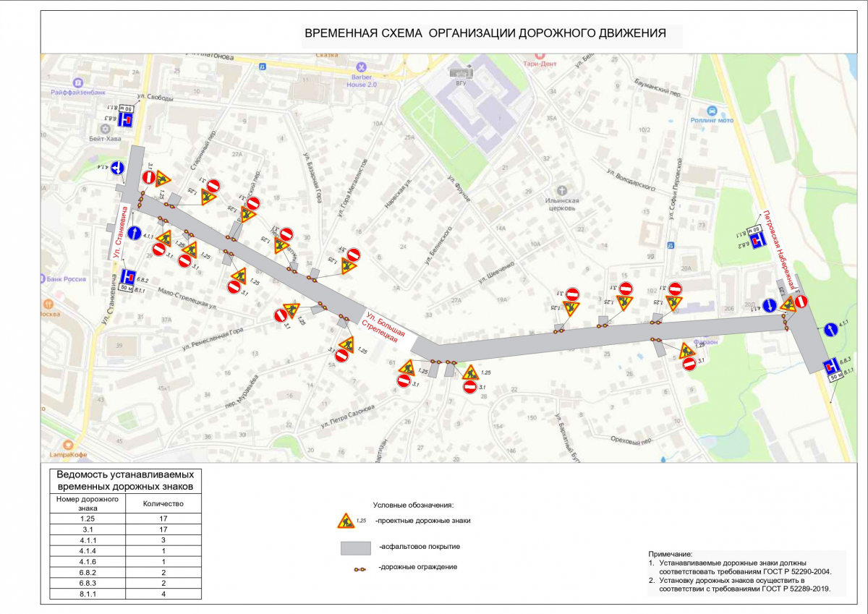This screenshot has width=868, height=614.
Task: Click the Условные обозначения legend heading
Action: pos(413,505)
